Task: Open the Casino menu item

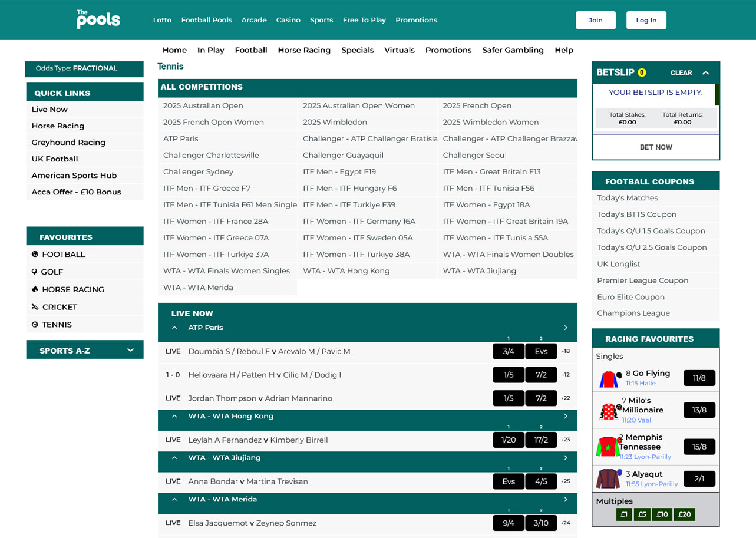Action: coord(288,20)
